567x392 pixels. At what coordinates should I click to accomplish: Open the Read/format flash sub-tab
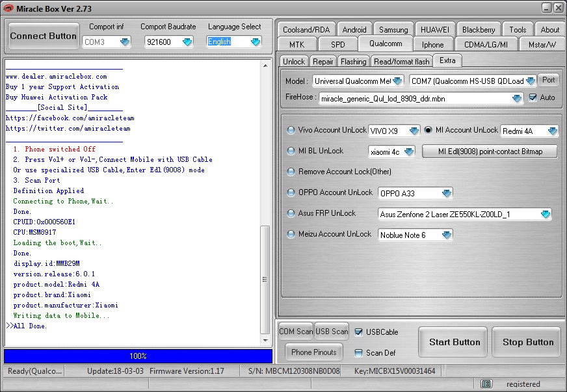(401, 62)
